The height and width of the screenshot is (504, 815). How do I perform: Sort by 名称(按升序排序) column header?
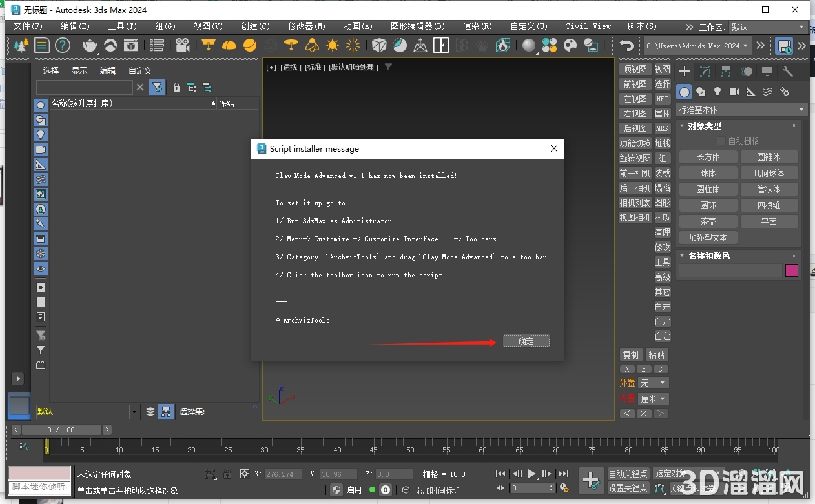(133, 103)
